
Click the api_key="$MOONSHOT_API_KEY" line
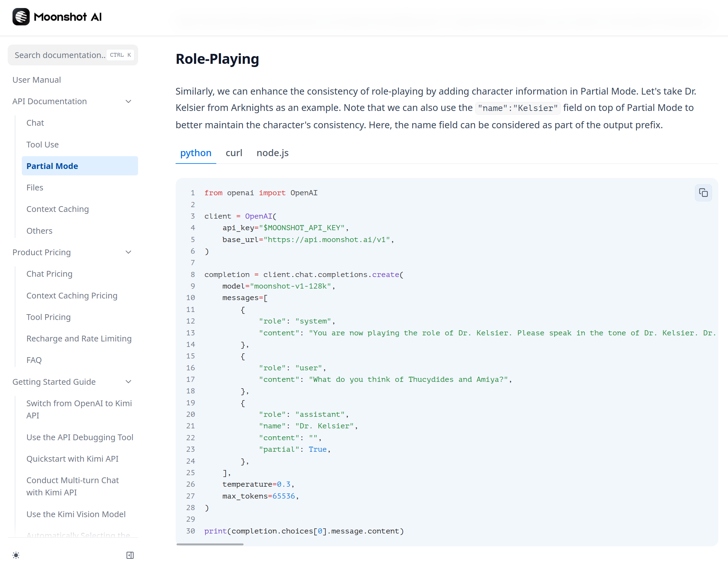tap(285, 227)
